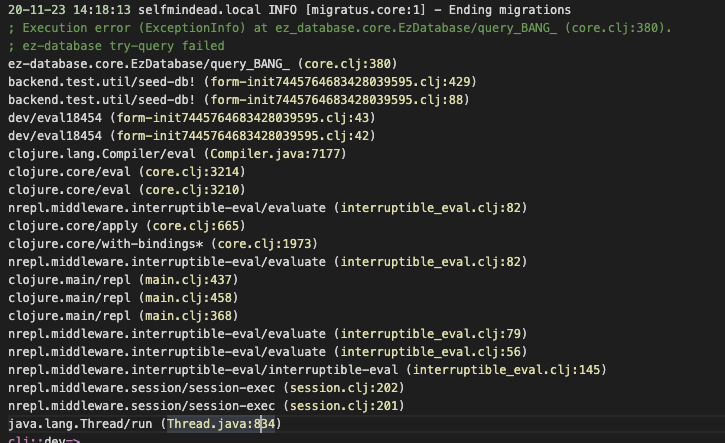Jump to main.clj:437 reference
Viewport: 725px width, 443px height.
coord(189,280)
